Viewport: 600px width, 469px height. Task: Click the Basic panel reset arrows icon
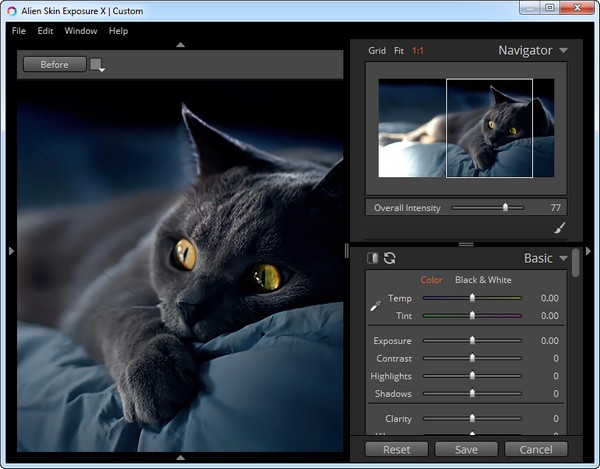[x=390, y=258]
